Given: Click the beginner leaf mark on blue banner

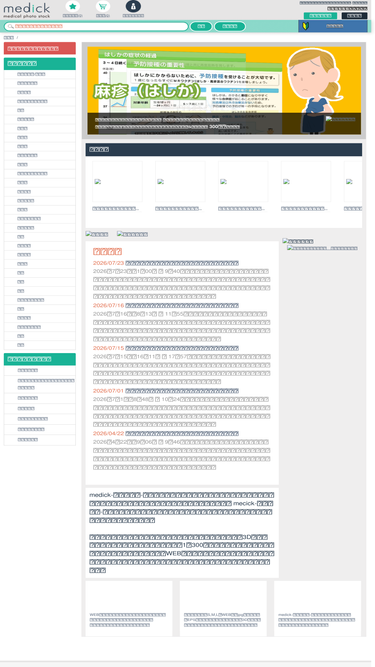Looking at the screenshot, I should [306, 26].
